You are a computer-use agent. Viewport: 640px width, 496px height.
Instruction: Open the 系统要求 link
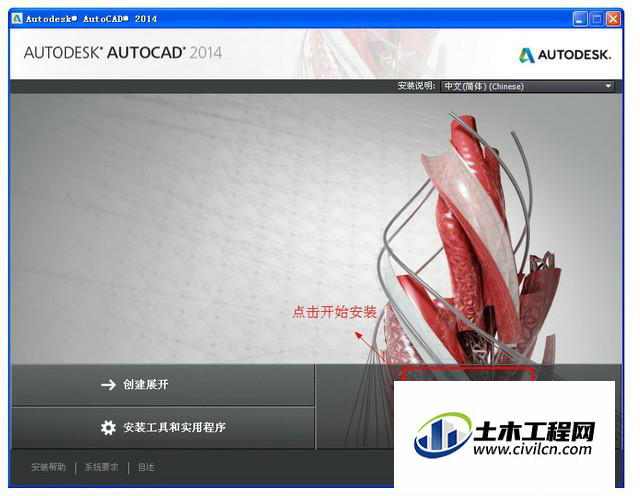102,467
